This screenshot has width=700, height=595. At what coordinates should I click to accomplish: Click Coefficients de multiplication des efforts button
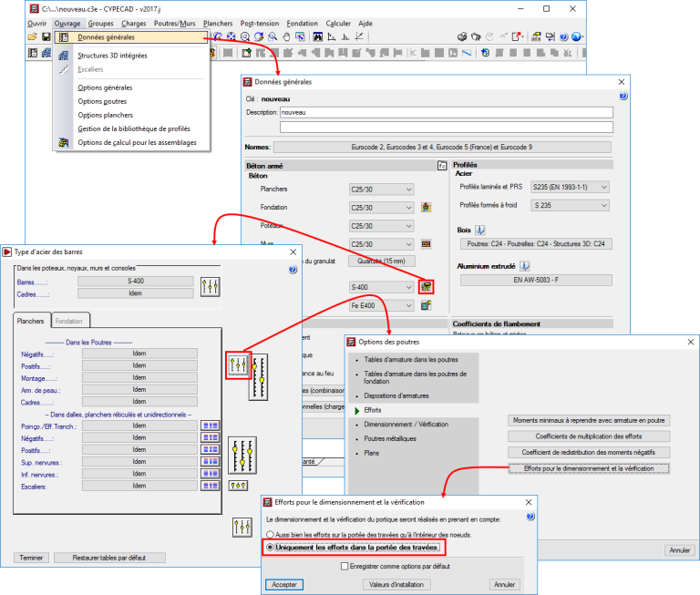589,436
